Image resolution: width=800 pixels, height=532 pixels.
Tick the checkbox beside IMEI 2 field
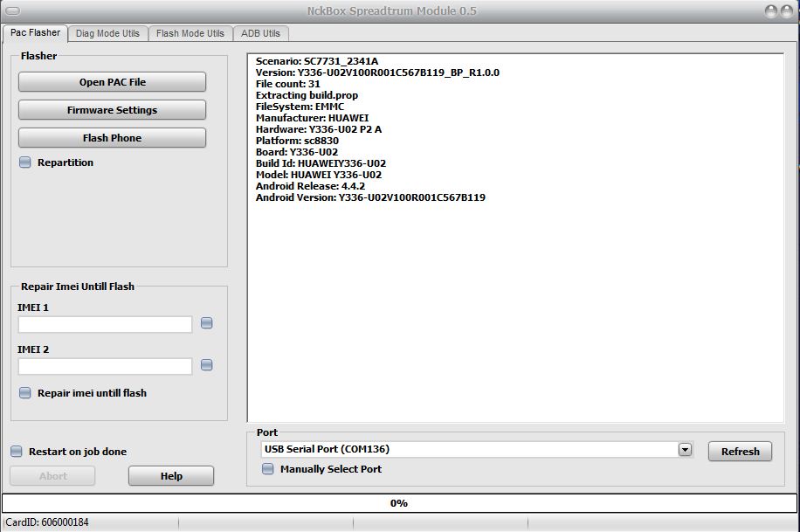207,365
